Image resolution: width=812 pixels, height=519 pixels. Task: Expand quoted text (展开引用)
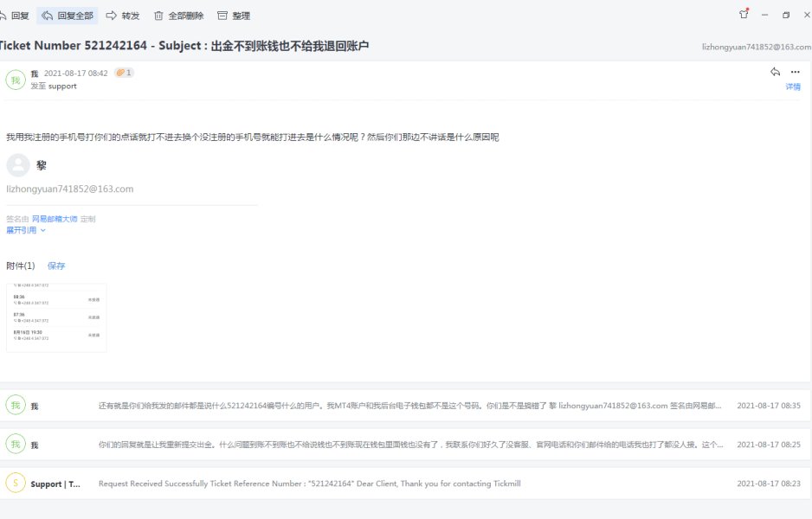point(25,230)
